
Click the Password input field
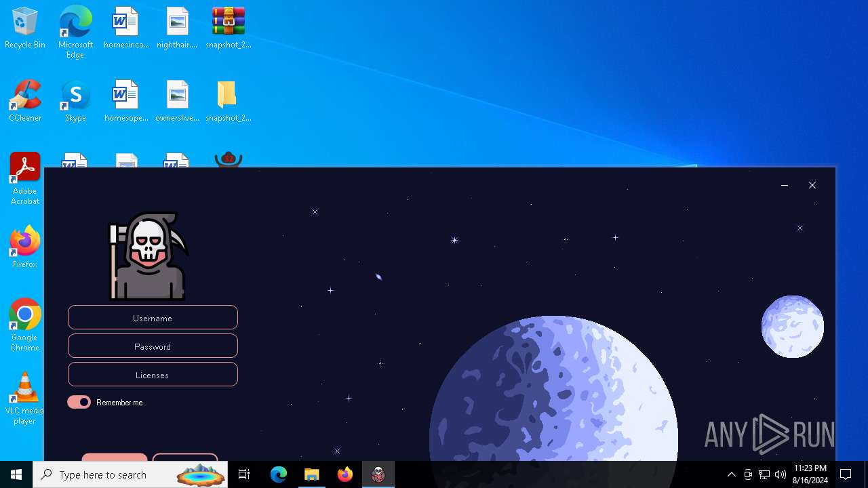(x=153, y=346)
